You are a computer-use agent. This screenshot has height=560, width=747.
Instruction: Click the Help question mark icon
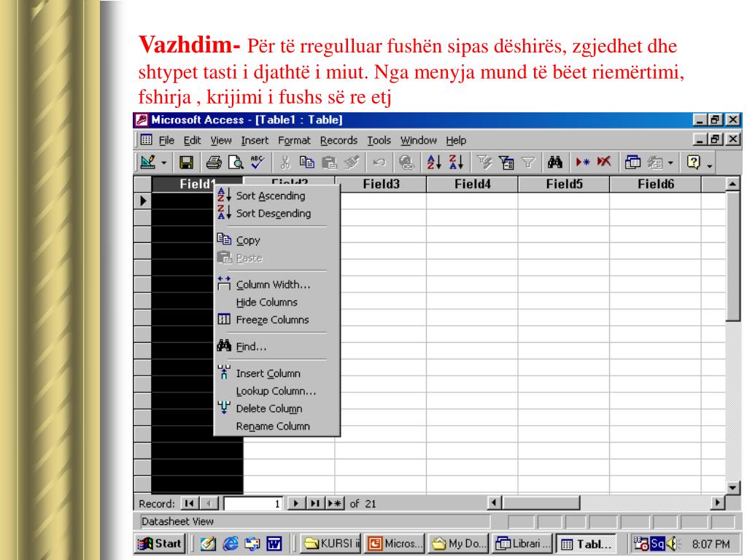694,163
